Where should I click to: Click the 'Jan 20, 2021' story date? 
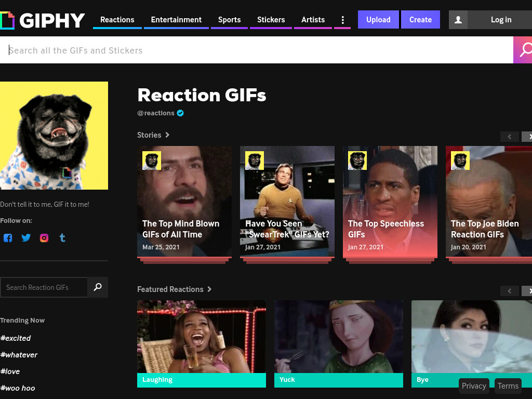pos(468,247)
